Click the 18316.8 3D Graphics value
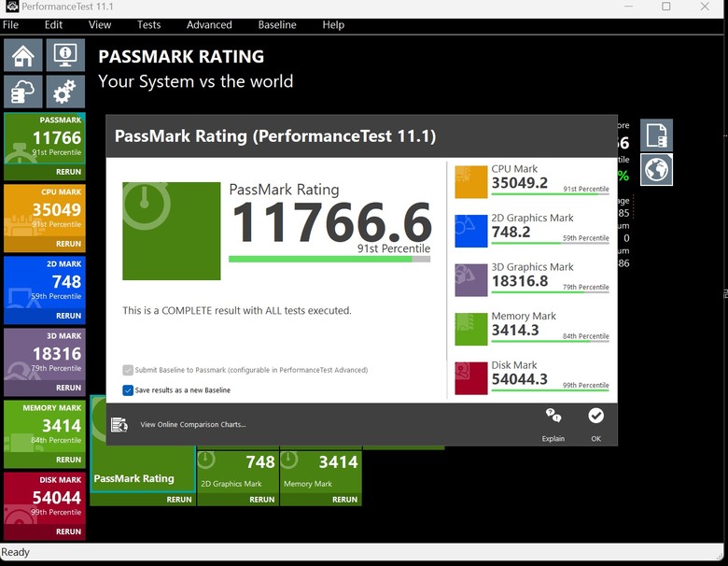 point(520,281)
